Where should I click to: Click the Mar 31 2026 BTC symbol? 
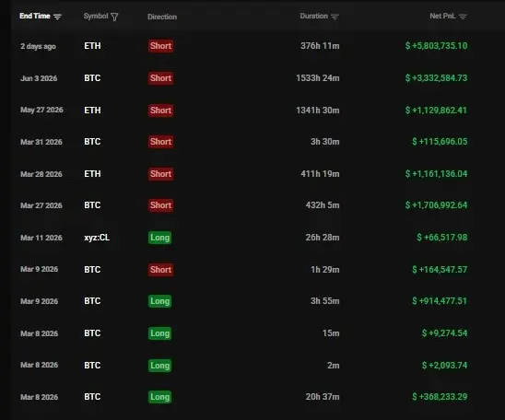coord(92,142)
